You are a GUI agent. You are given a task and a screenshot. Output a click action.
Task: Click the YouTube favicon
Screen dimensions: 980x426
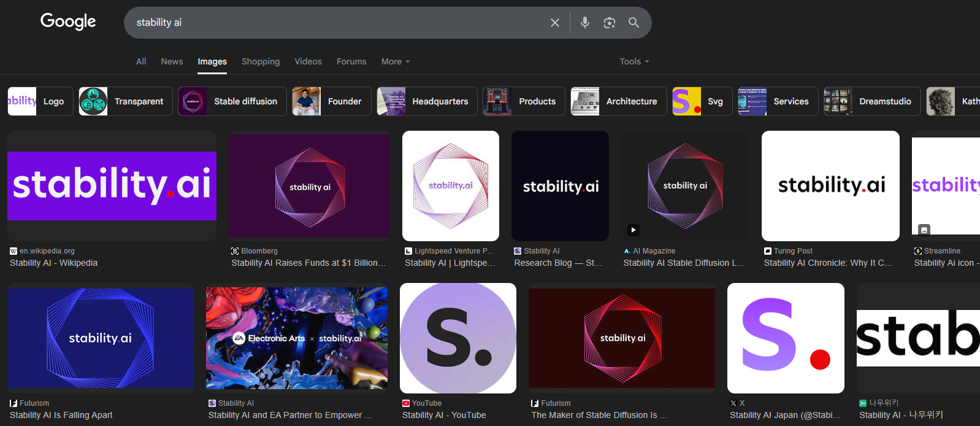pos(406,403)
